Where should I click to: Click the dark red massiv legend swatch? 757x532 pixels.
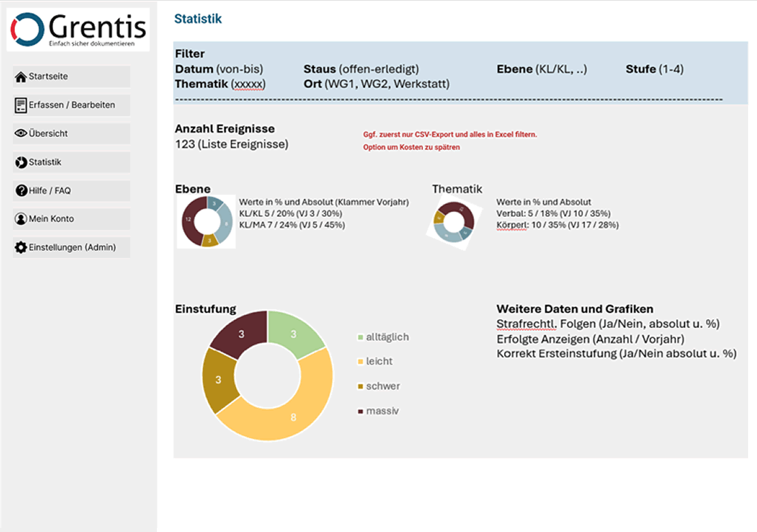tap(360, 412)
